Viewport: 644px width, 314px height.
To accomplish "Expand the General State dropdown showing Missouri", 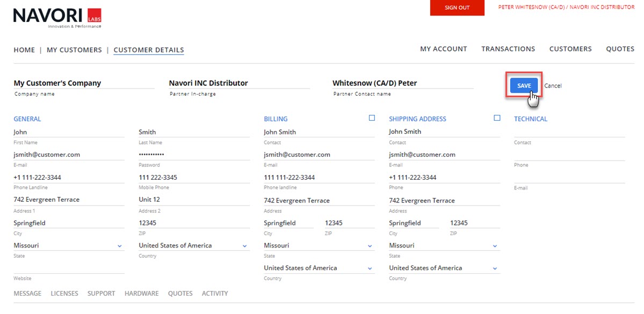I will point(119,246).
